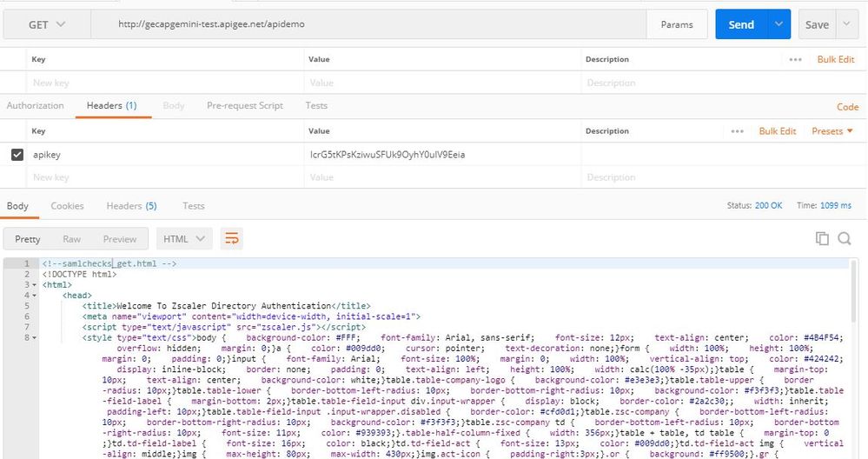
Task: Save the request
Action: [x=817, y=24]
